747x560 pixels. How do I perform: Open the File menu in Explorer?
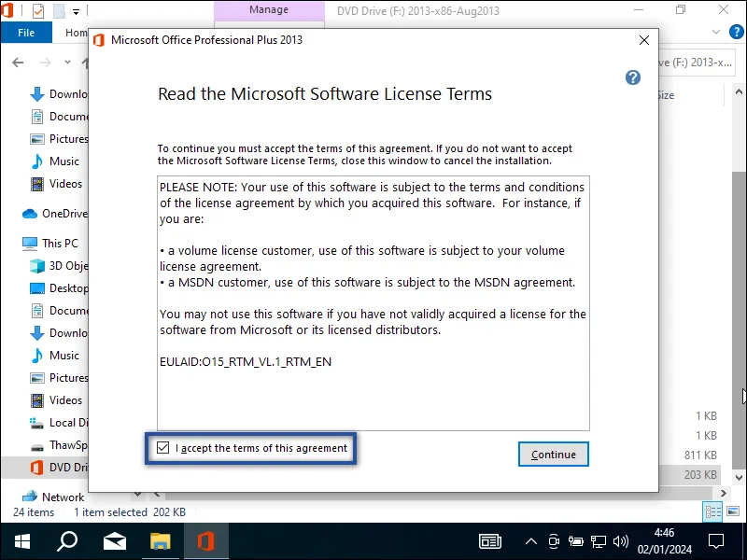26,32
